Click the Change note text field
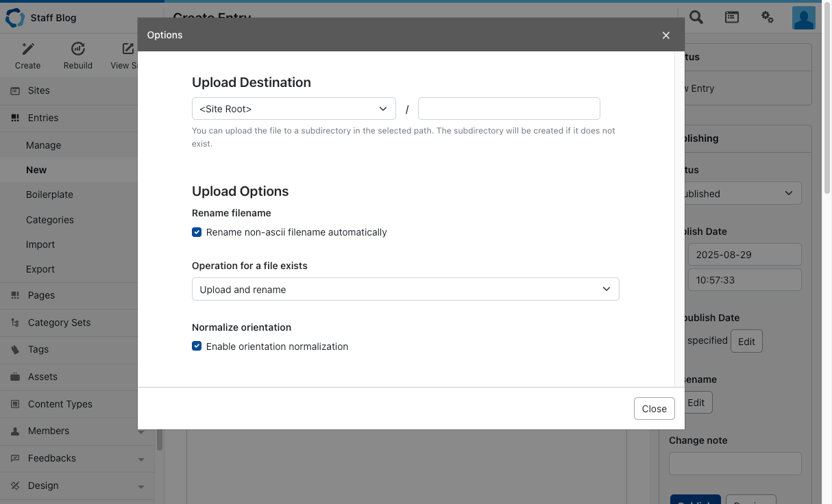832x504 pixels. (x=735, y=464)
